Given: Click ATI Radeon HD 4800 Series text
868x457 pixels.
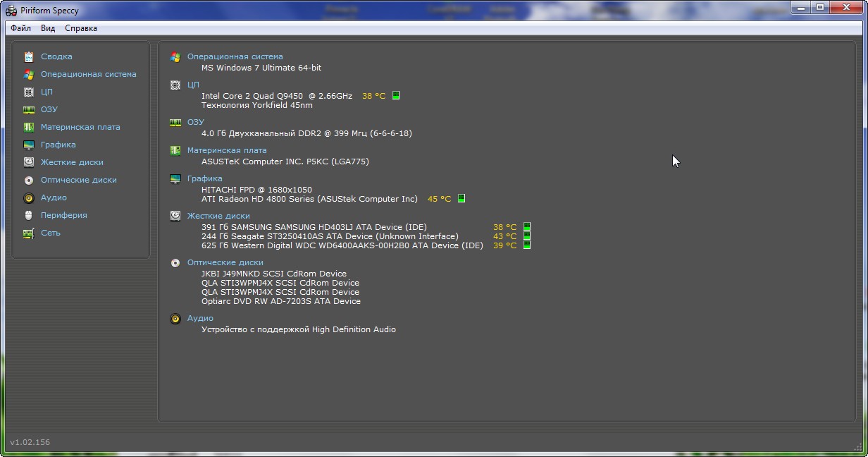Looking at the screenshot, I should (309, 199).
